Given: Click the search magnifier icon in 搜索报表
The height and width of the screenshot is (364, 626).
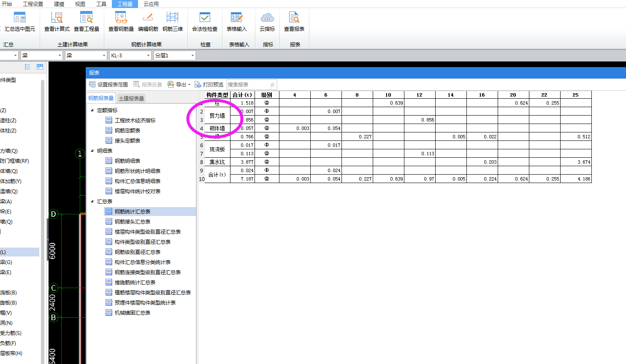Looking at the screenshot, I should pyautogui.click(x=272, y=85).
